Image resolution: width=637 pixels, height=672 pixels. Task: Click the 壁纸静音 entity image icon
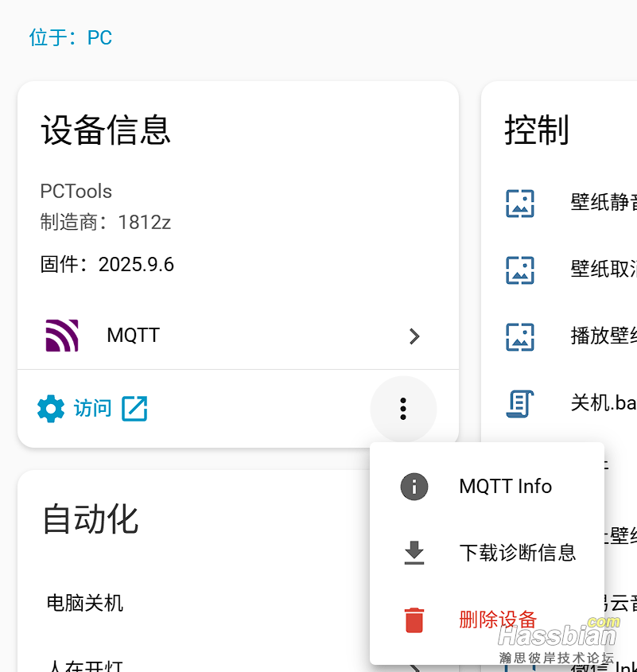520,204
